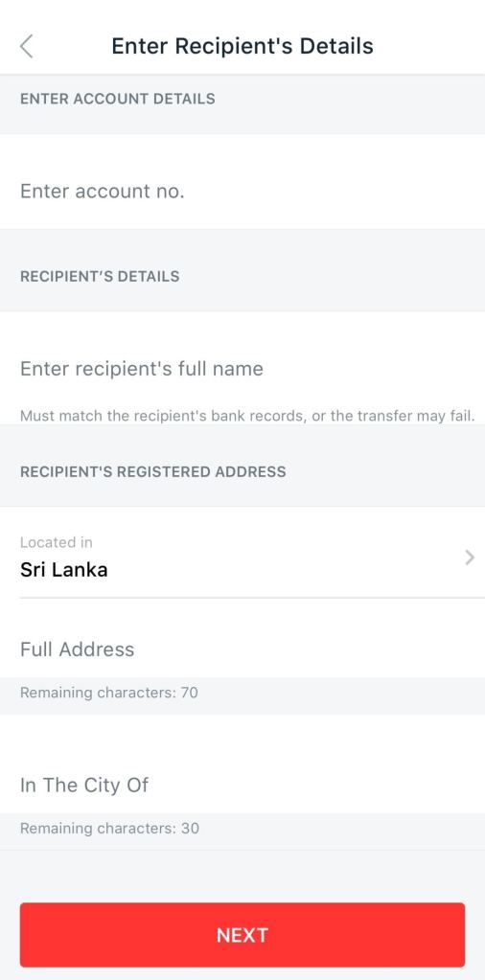The height and width of the screenshot is (980, 485).
Task: Focus the recipient's full name field
Action: 242,368
